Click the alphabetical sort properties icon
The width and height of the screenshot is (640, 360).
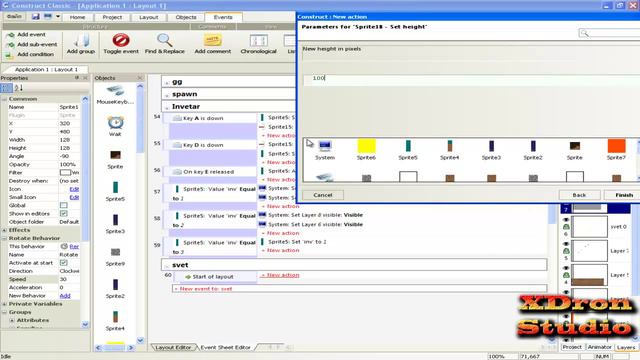click(19, 88)
